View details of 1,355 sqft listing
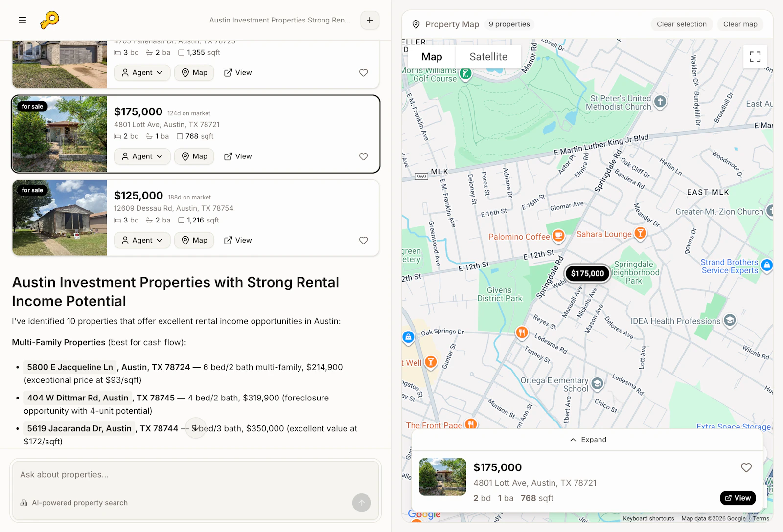The width and height of the screenshot is (783, 532). coord(238,73)
